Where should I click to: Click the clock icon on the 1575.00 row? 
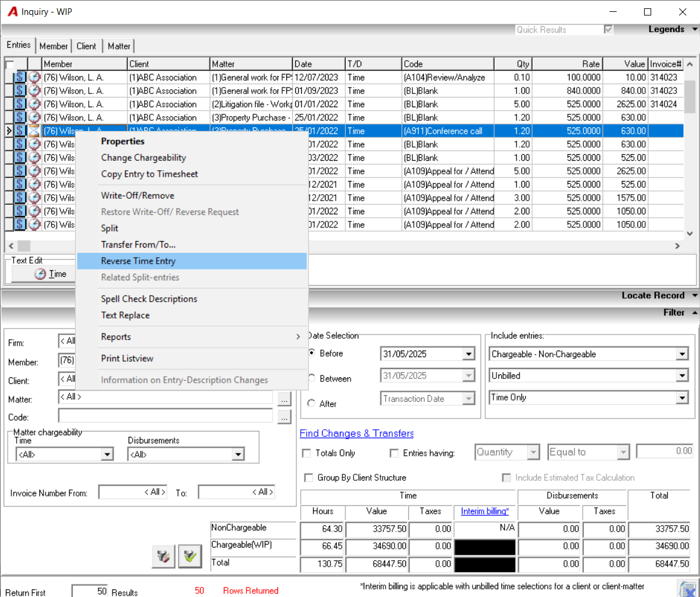tap(35, 198)
